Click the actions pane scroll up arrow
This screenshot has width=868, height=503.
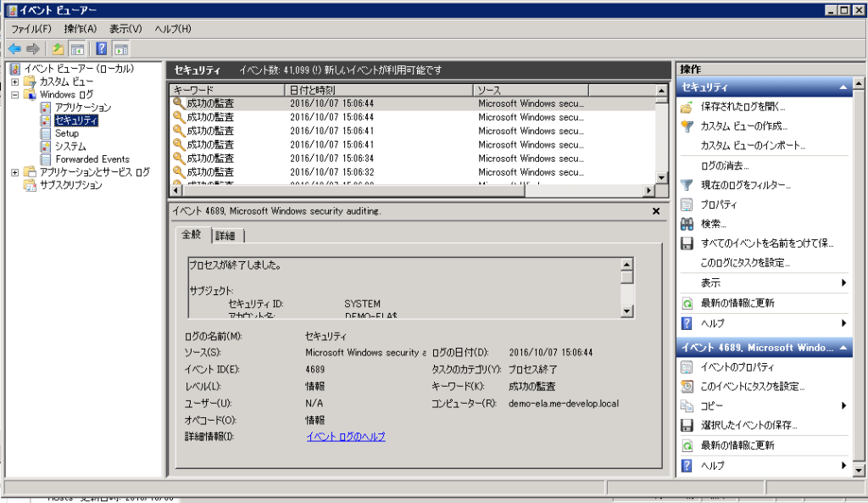pyautogui.click(x=859, y=84)
